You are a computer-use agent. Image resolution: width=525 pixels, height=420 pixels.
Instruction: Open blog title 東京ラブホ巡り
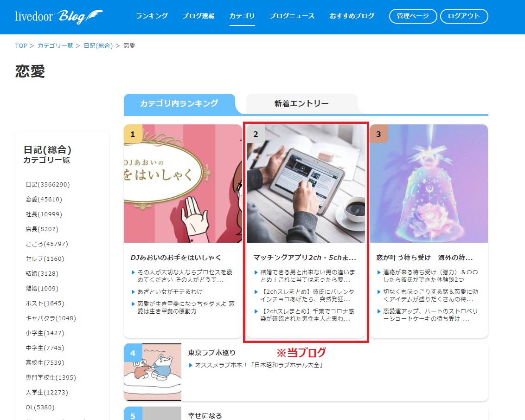(x=211, y=353)
